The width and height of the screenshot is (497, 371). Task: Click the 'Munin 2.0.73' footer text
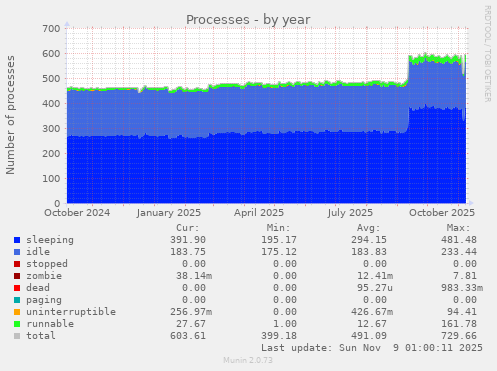pos(248,360)
